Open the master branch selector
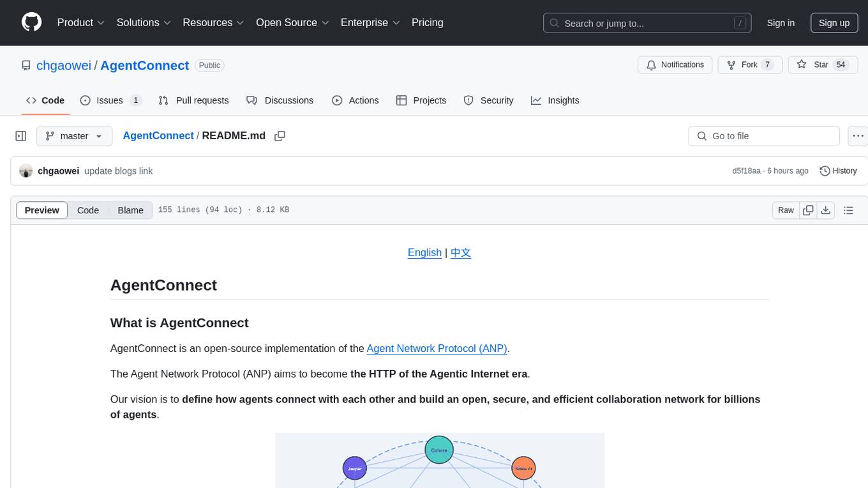This screenshot has height=488, width=868. coord(74,136)
